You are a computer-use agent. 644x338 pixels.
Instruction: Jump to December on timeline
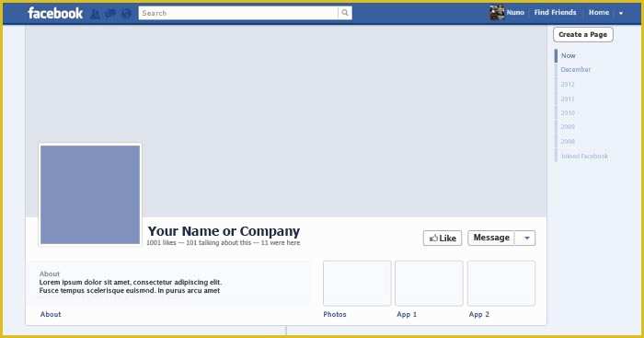tap(575, 69)
